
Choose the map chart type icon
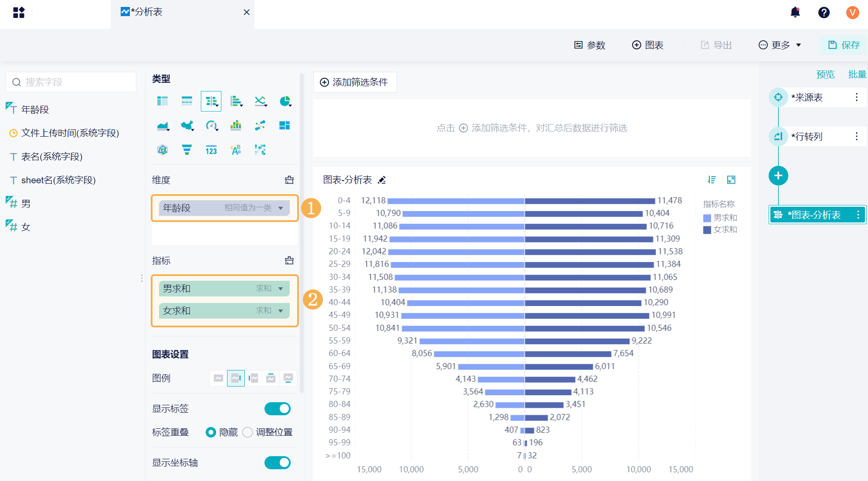187,126
